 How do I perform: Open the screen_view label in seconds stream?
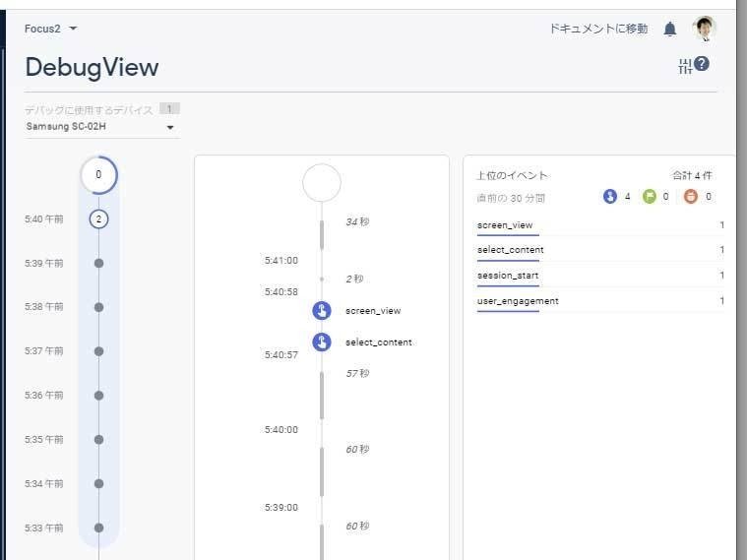pyautogui.click(x=373, y=311)
